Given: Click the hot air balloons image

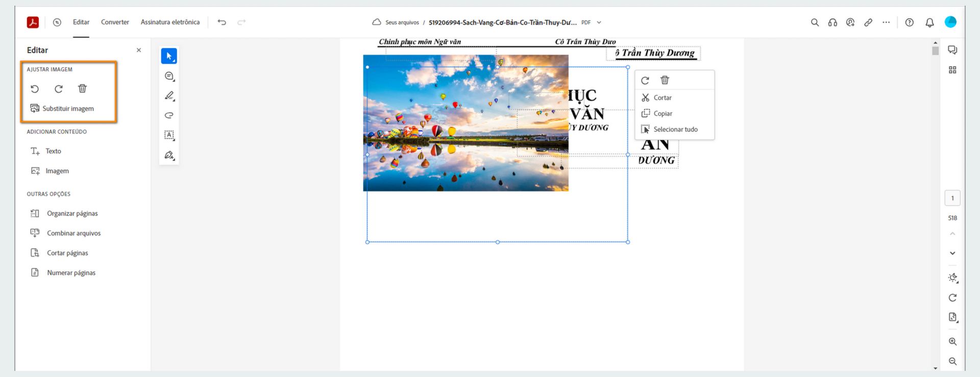Looking at the screenshot, I should [x=465, y=123].
